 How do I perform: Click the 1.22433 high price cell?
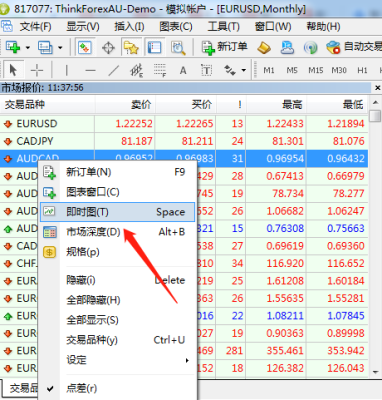click(276, 124)
